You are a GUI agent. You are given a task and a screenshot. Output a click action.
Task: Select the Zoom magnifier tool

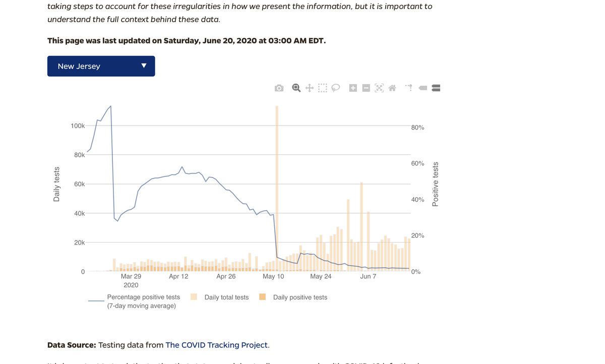(296, 88)
